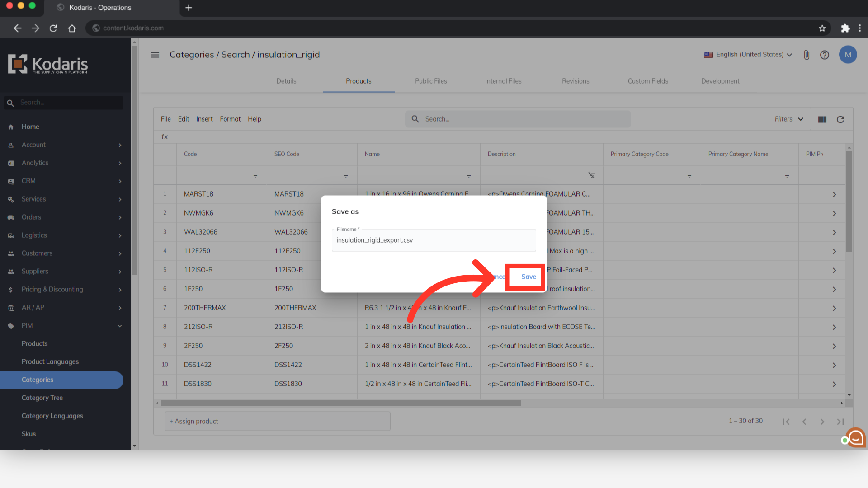Click the grid refresh icon
Screen dimensions: 868x488
pos(840,119)
